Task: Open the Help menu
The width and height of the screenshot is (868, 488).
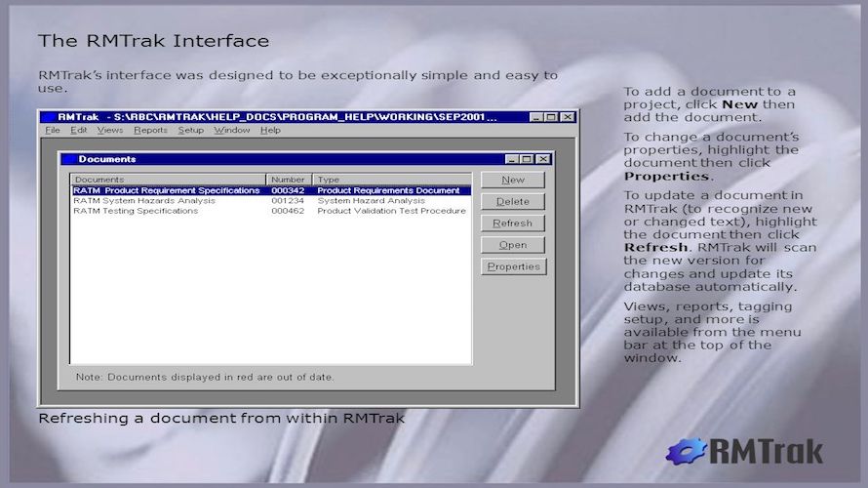Action: pyautogui.click(x=270, y=130)
